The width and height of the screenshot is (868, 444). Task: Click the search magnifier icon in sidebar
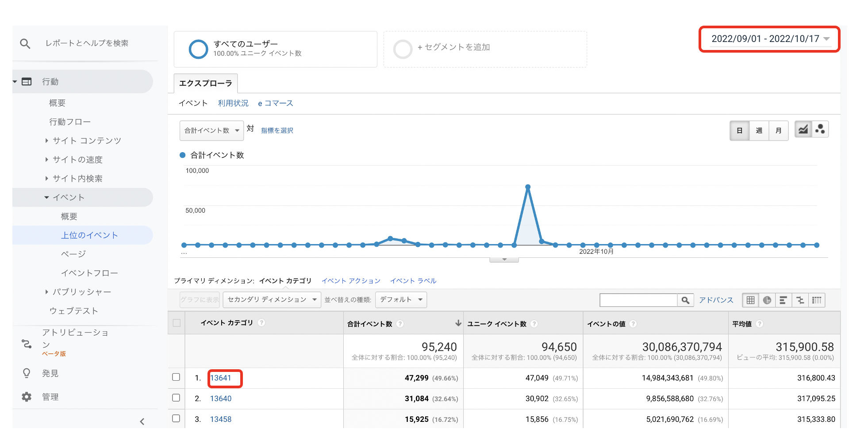click(x=25, y=43)
